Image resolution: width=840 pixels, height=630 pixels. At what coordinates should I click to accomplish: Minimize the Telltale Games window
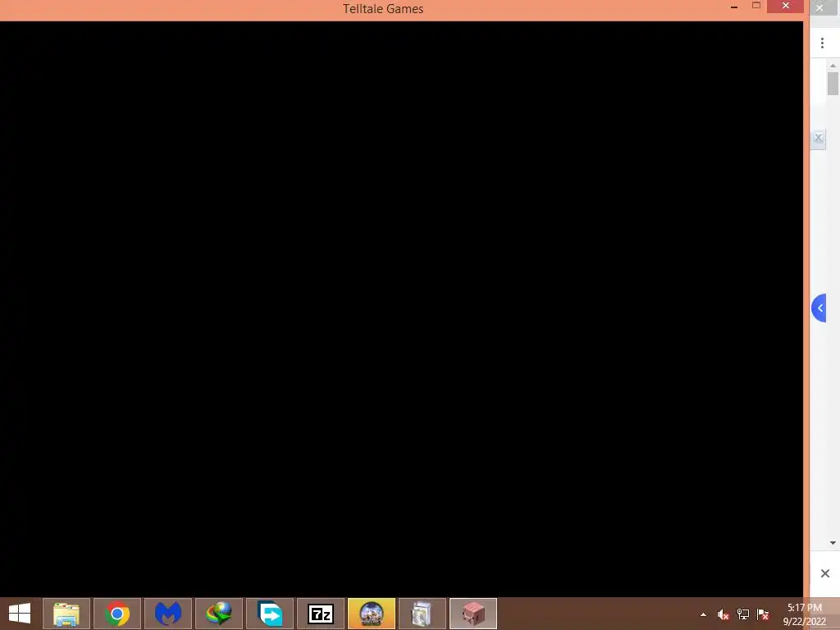point(734,7)
